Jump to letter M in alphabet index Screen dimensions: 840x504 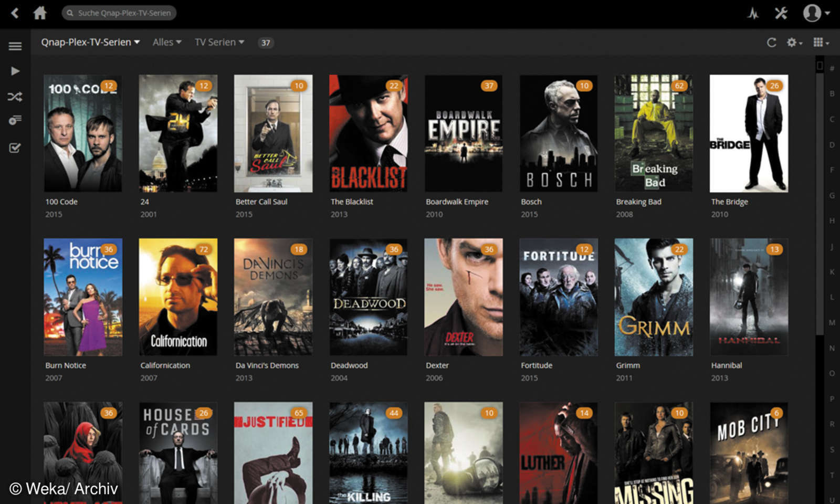[x=832, y=322]
